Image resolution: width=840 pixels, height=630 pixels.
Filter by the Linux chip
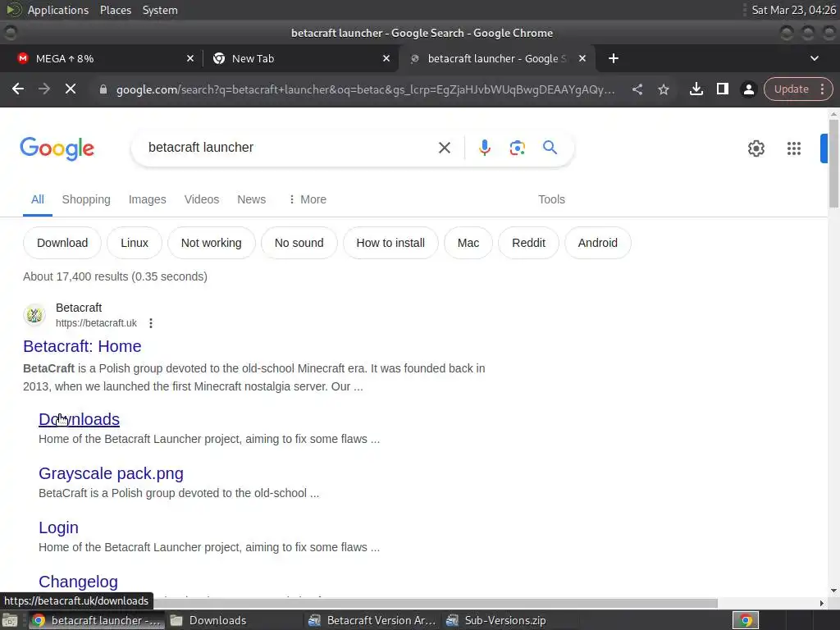pos(135,243)
